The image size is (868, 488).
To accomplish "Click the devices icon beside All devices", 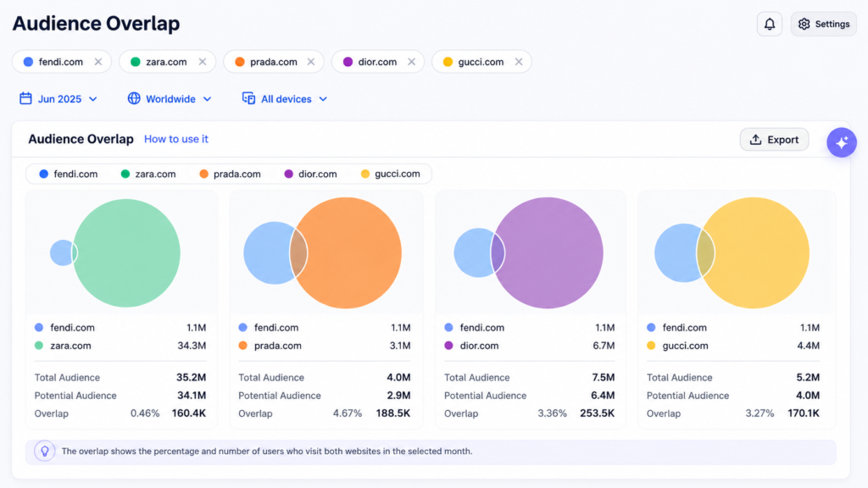I will (x=248, y=98).
